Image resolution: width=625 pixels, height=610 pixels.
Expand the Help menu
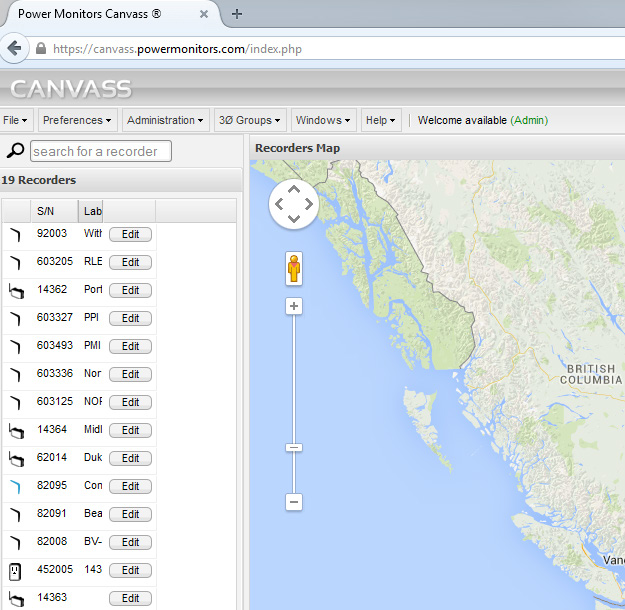coord(381,120)
